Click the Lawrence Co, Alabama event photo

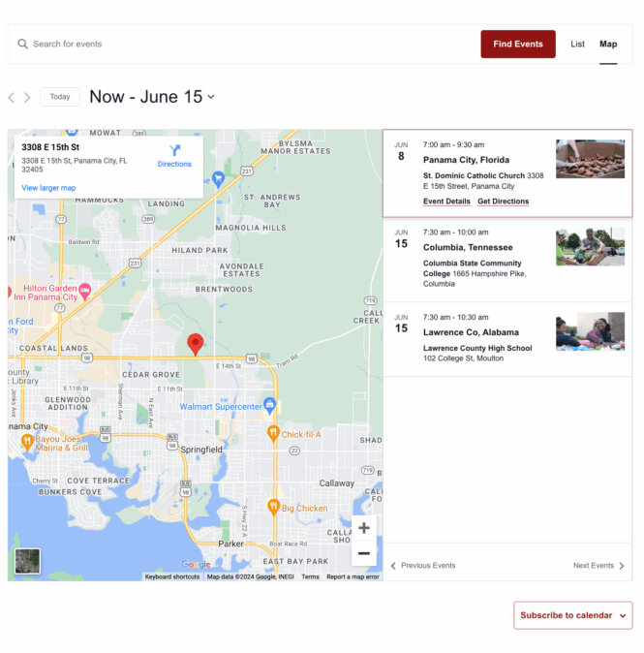point(591,331)
